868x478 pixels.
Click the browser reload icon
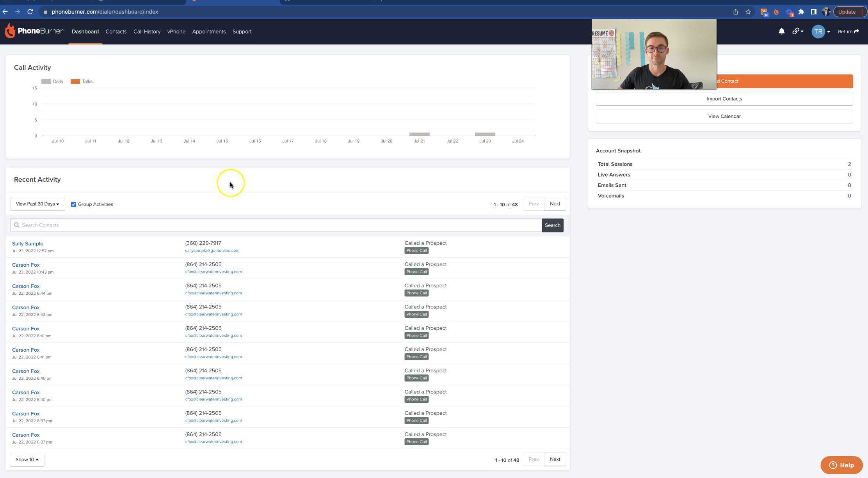30,12
